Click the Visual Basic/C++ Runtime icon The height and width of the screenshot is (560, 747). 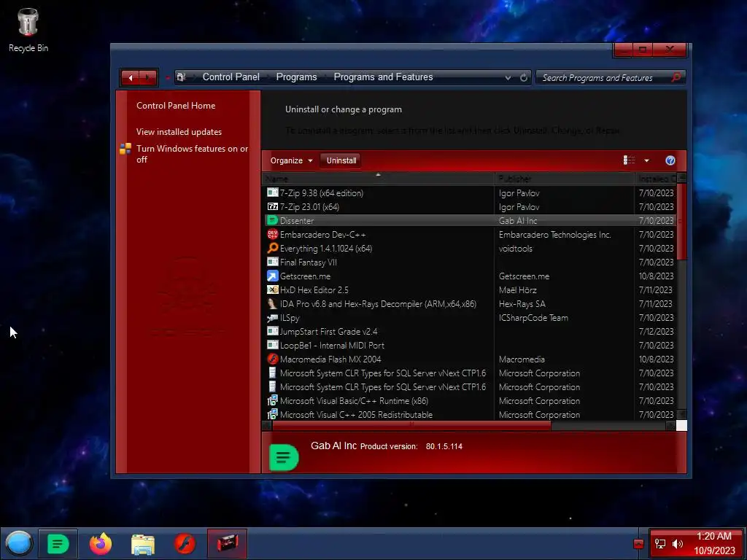(x=273, y=401)
